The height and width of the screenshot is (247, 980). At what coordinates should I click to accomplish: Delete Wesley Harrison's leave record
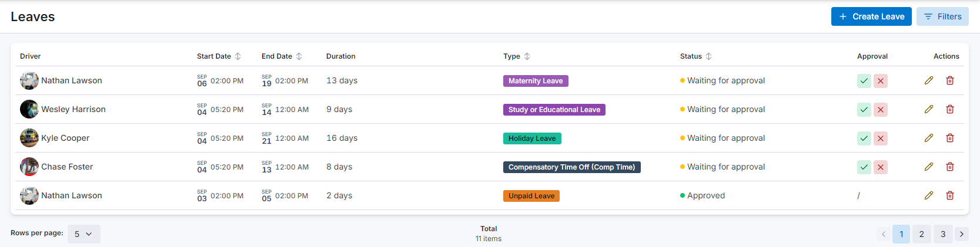pos(949,109)
